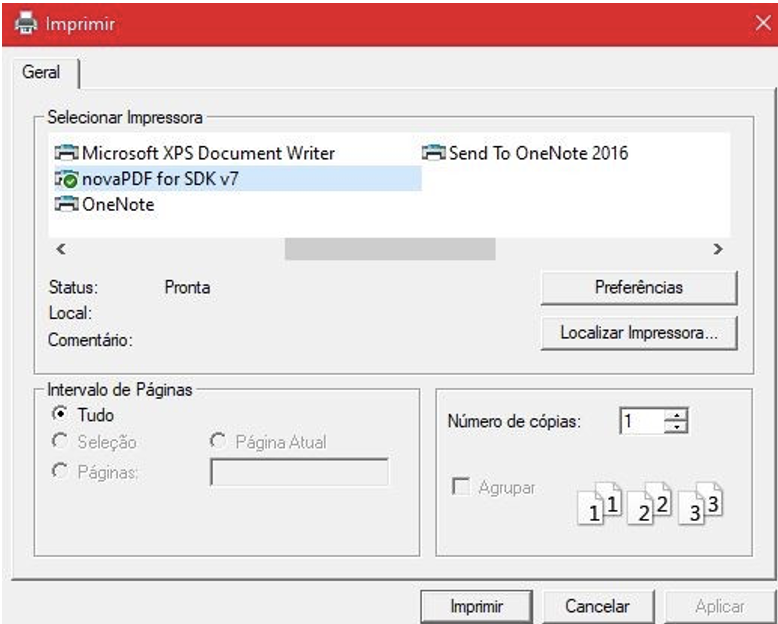Viewport: 778px width, 624px height.
Task: Click the Localizar Impressora button
Action: pos(638,333)
